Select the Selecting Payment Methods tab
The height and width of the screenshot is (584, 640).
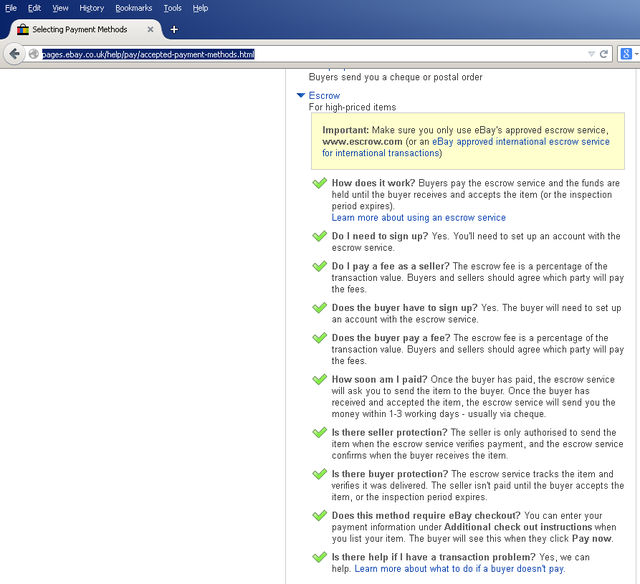[x=80, y=29]
